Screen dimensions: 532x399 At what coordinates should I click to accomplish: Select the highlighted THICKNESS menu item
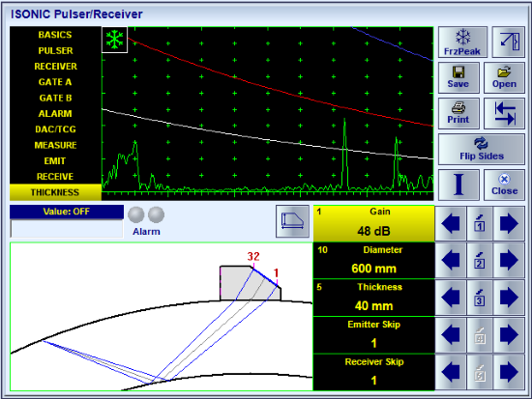tap(55, 192)
